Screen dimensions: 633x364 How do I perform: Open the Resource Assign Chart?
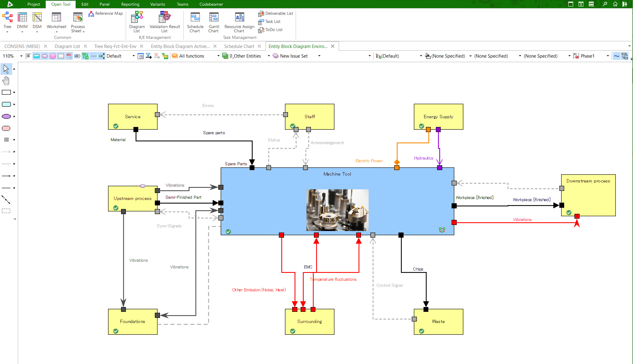(239, 21)
